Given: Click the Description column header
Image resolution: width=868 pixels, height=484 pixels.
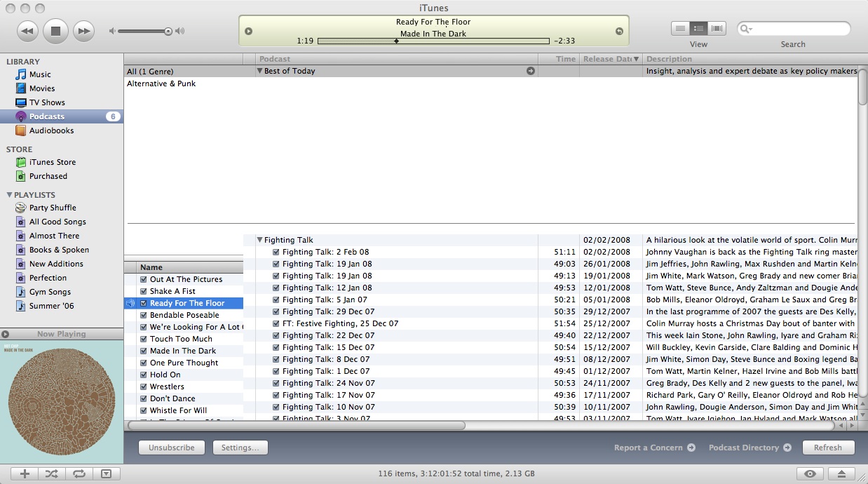Looking at the screenshot, I should (750, 59).
